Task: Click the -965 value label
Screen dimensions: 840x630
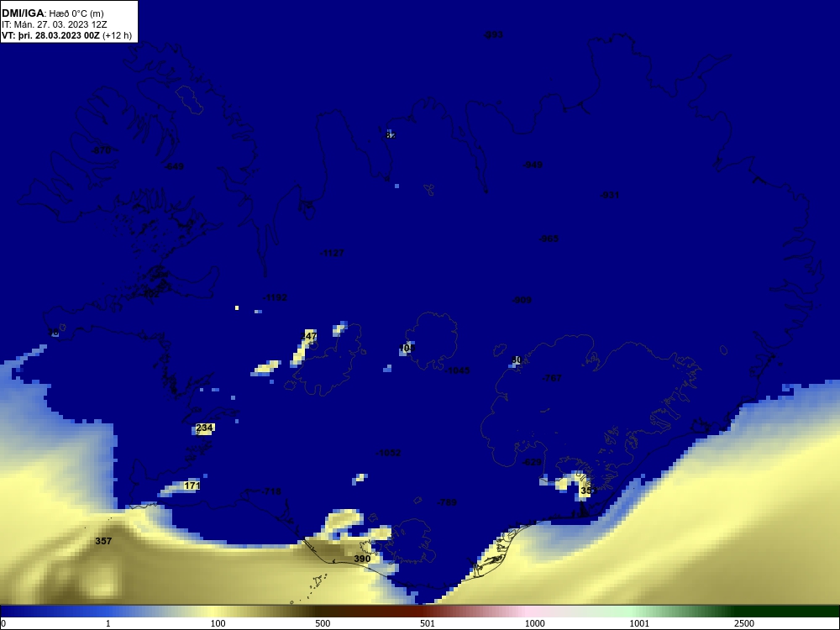Action: (549, 239)
